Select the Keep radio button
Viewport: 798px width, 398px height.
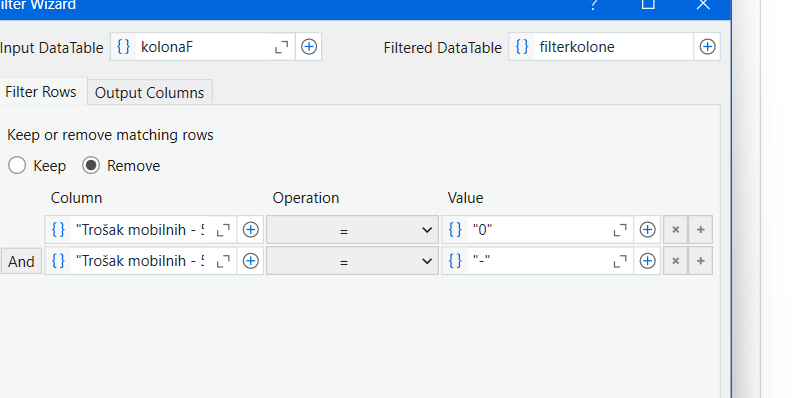point(17,165)
